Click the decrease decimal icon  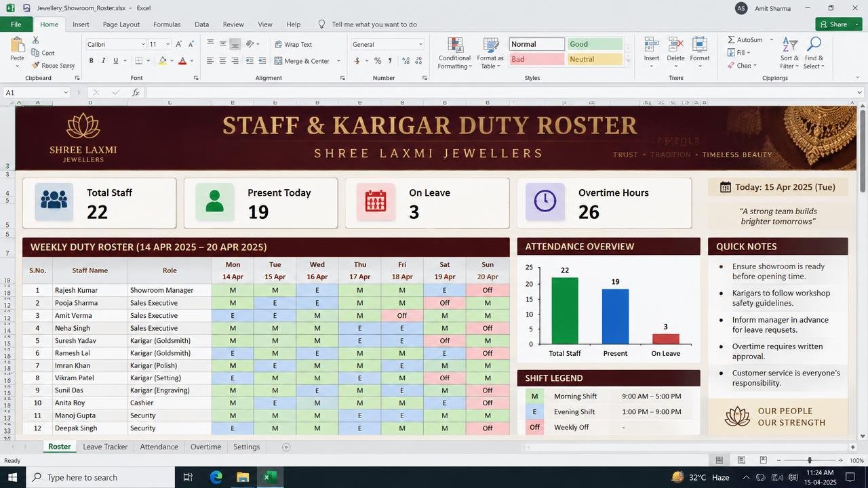pyautogui.click(x=418, y=61)
